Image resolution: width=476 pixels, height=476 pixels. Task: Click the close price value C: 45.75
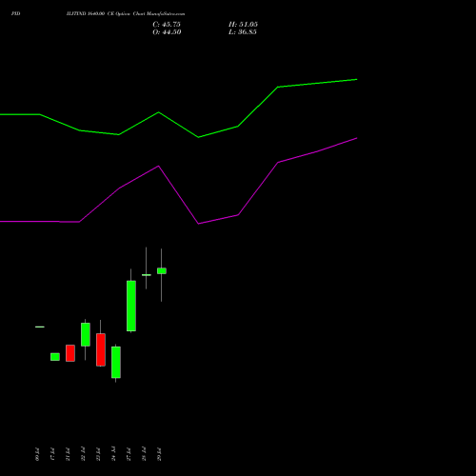(x=167, y=25)
